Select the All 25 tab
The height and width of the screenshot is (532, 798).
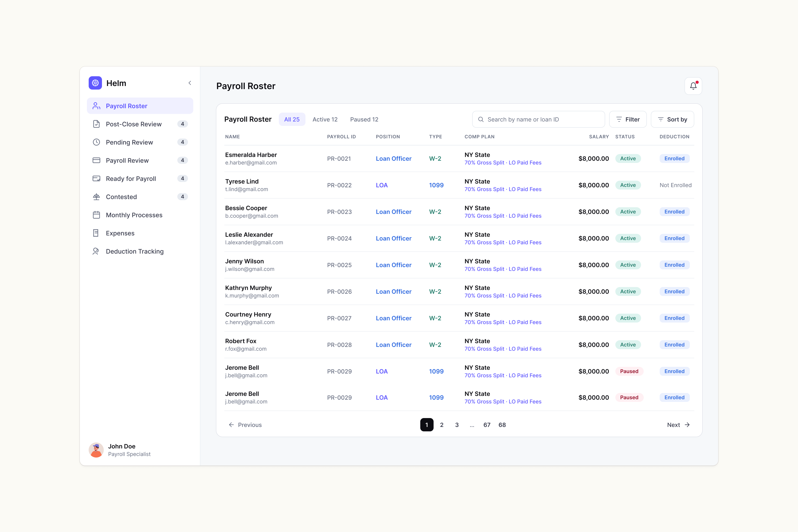292,119
